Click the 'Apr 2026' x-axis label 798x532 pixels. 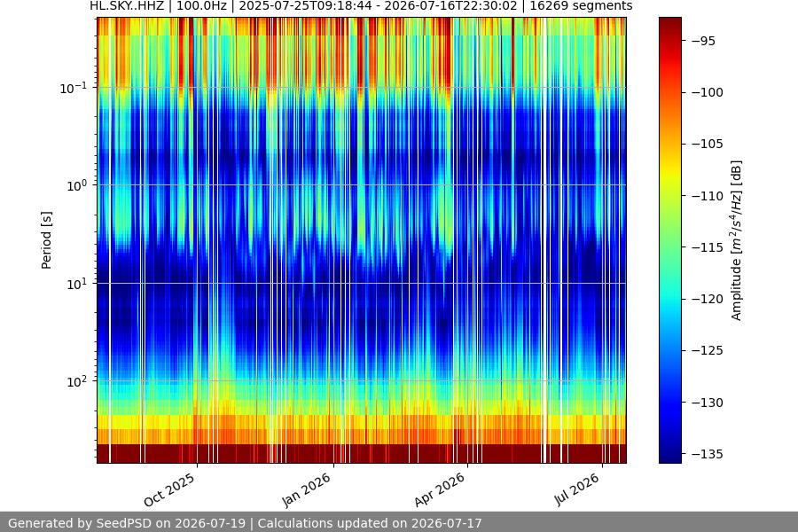[440, 489]
